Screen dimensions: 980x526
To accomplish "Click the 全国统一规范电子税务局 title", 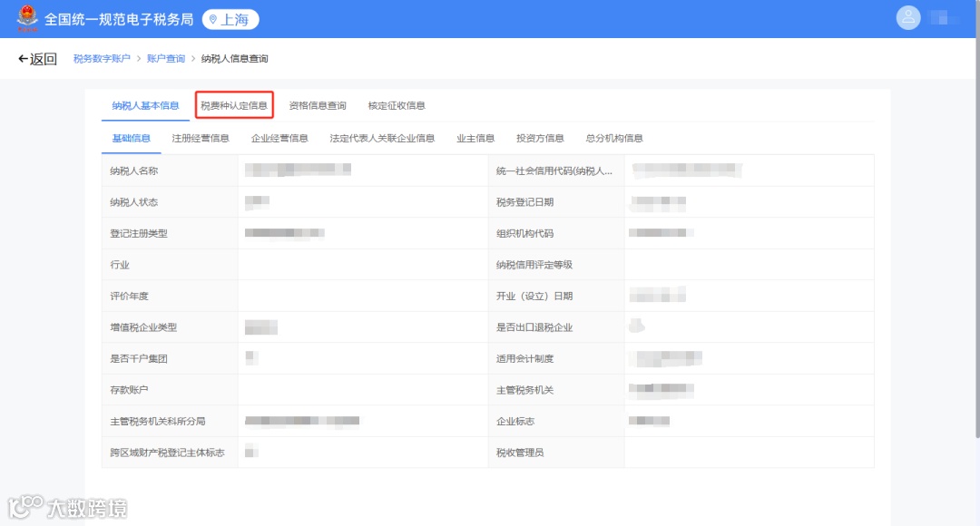I will (x=119, y=19).
